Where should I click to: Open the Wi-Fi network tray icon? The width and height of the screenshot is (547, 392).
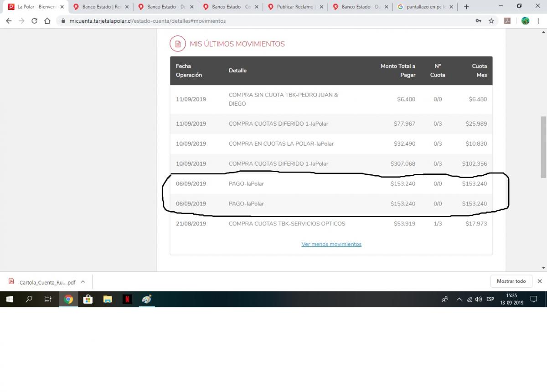(x=469, y=299)
